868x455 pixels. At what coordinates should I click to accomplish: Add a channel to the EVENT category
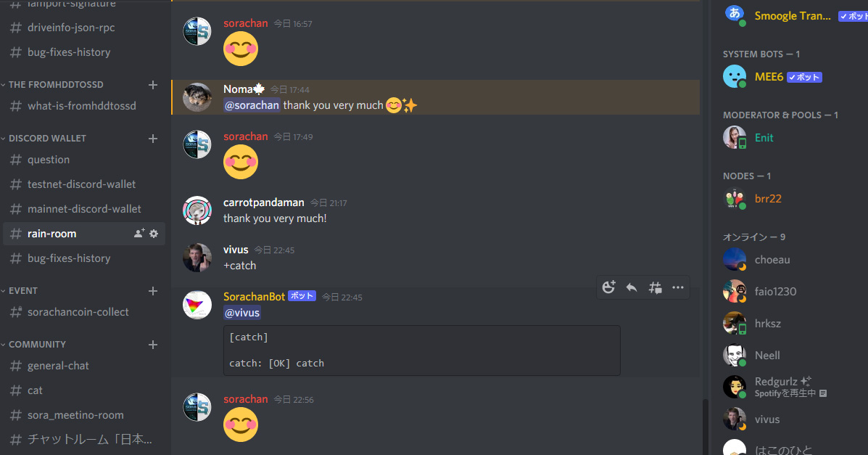(x=153, y=291)
